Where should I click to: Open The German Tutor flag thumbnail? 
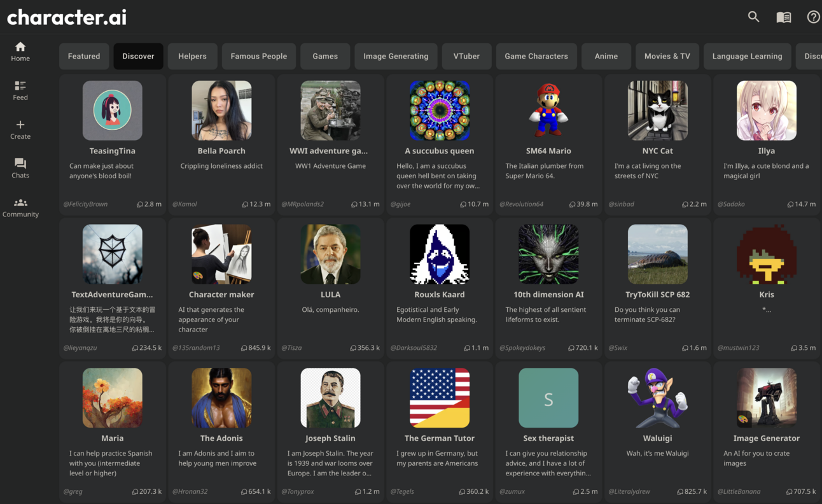440,398
